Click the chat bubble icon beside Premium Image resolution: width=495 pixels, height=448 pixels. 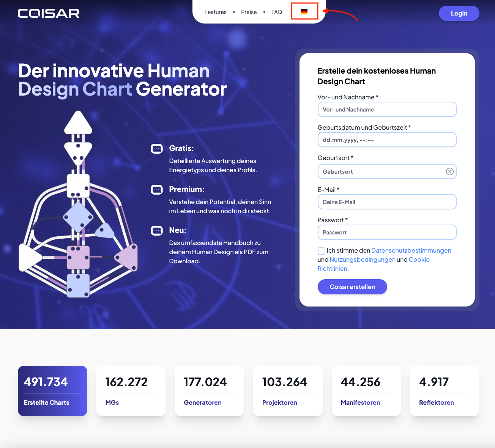point(157,189)
